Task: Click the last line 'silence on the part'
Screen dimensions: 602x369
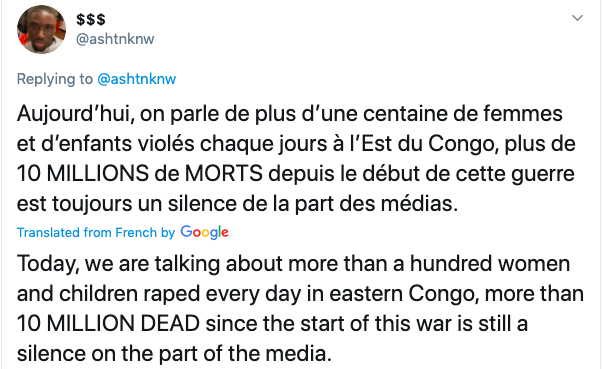Action: tap(174, 354)
